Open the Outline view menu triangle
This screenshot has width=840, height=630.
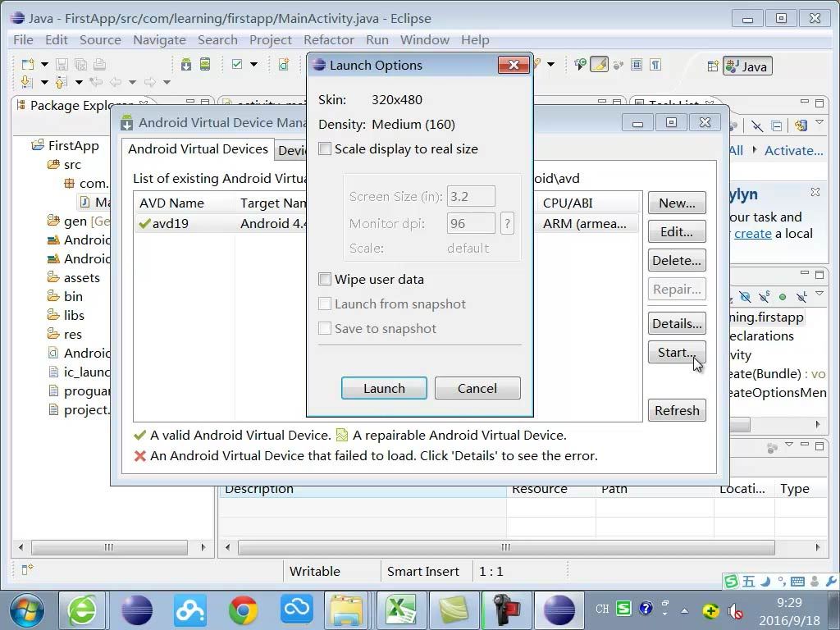pyautogui.click(x=819, y=294)
